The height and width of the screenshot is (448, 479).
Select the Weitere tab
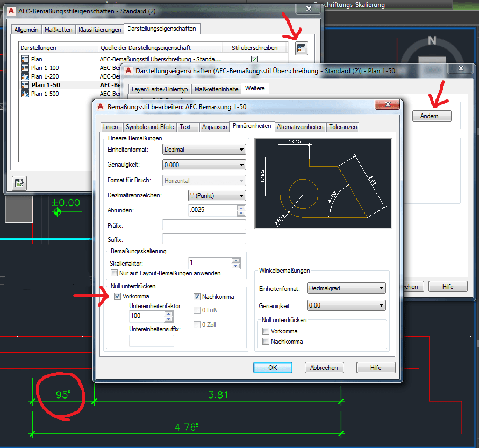click(255, 88)
